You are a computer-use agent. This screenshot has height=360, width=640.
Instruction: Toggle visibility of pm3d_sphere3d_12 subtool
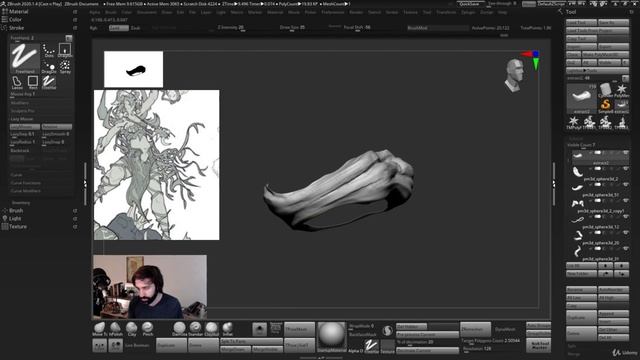625,216
